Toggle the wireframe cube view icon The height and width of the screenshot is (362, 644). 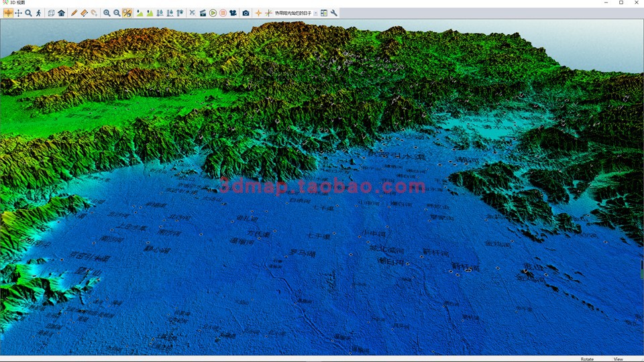[x=52, y=13]
